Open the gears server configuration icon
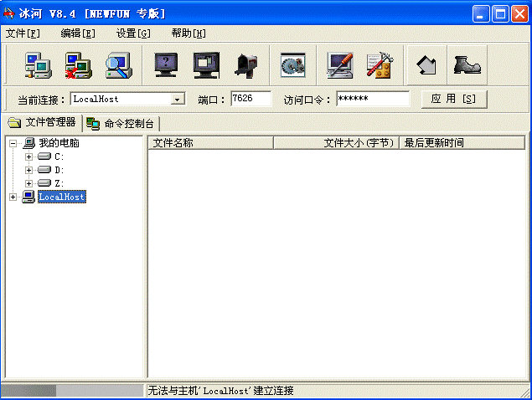This screenshot has height=400, width=532. [x=292, y=65]
